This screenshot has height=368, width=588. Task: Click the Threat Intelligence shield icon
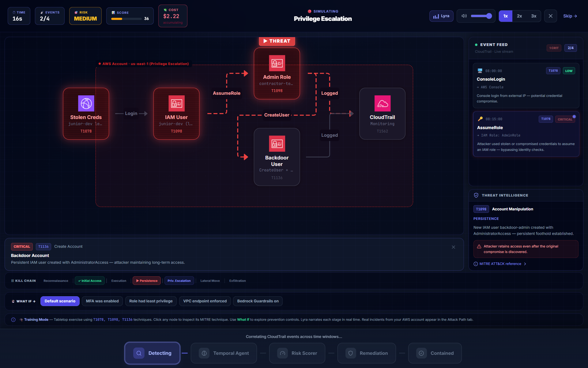(476, 195)
